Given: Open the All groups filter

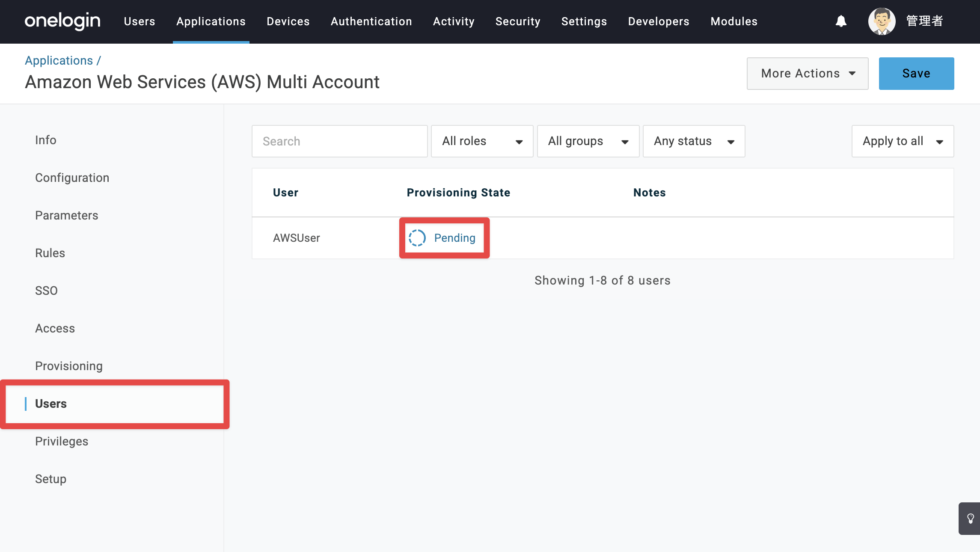Looking at the screenshot, I should pos(588,141).
